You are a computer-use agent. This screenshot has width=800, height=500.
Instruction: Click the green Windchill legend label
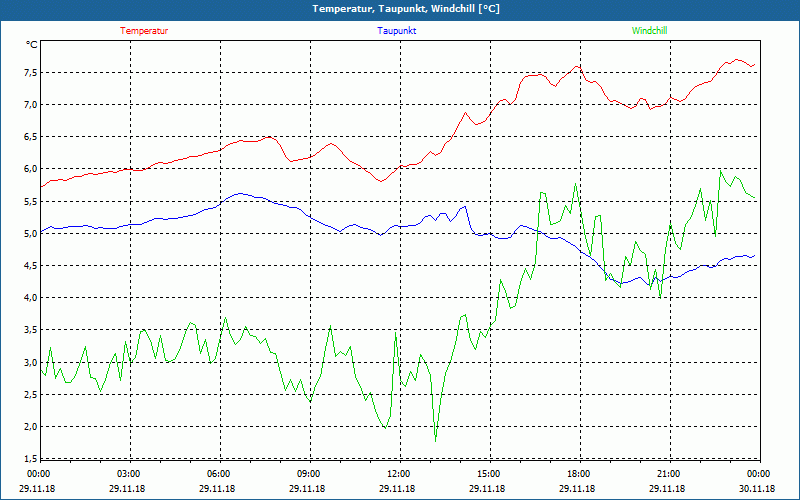tap(649, 31)
